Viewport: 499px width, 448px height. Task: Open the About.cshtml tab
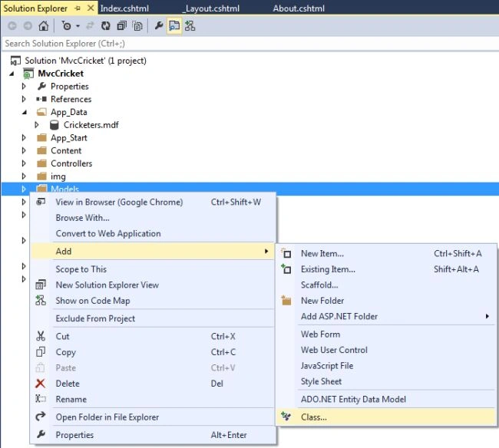299,8
